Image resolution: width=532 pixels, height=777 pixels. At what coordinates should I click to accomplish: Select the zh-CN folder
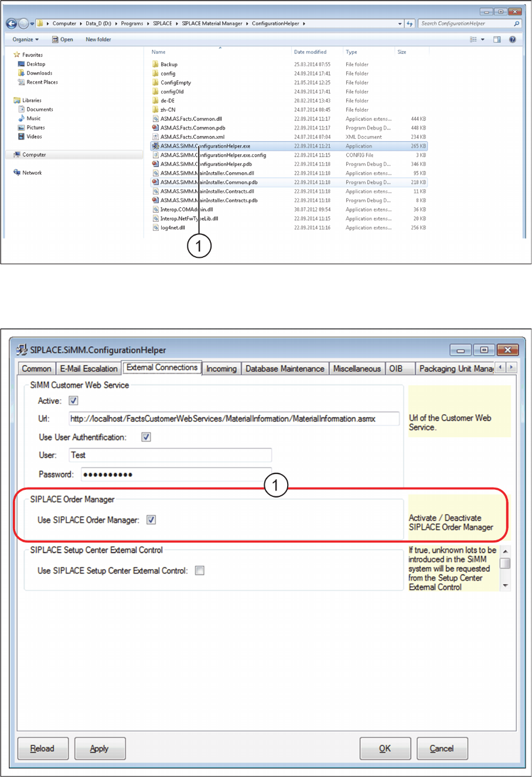(x=164, y=110)
